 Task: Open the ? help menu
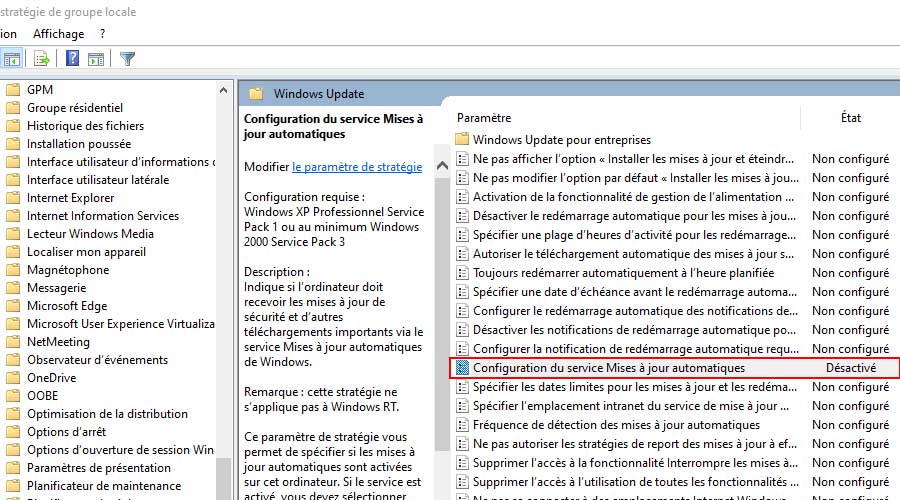coord(102,34)
